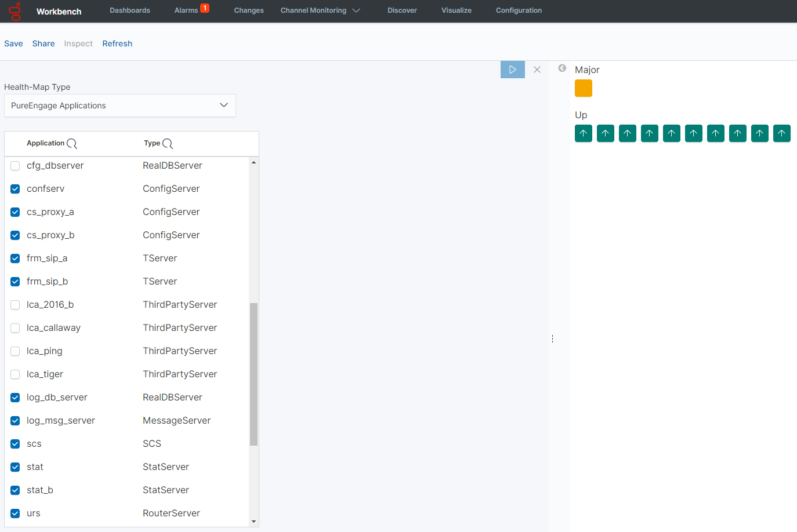Uncheck the confserv checkbox
797x532 pixels.
click(x=15, y=189)
